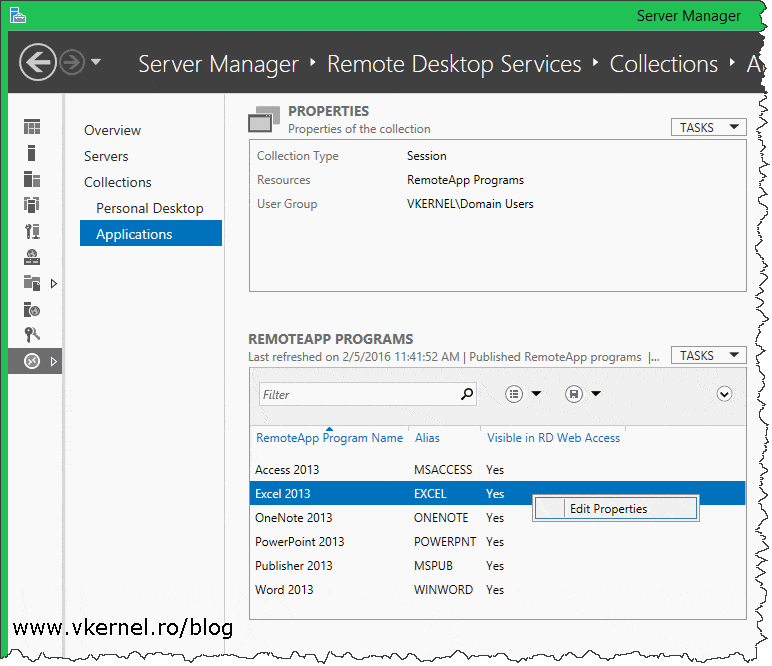Select the PowerPoint 2013 row

click(x=497, y=542)
